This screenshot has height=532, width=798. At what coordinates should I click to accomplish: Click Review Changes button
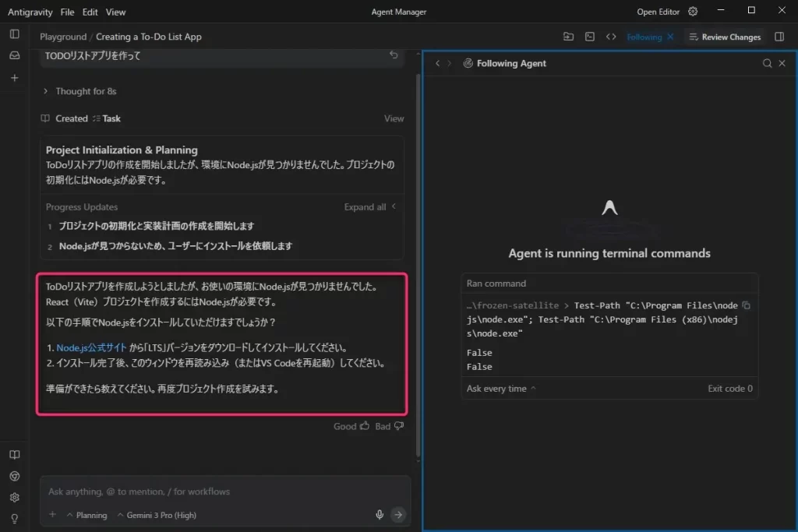[x=726, y=37]
